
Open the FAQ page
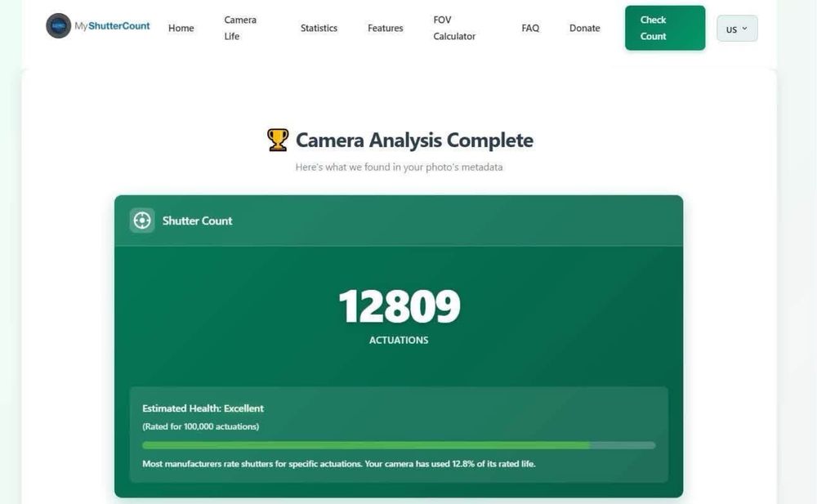pyautogui.click(x=530, y=28)
